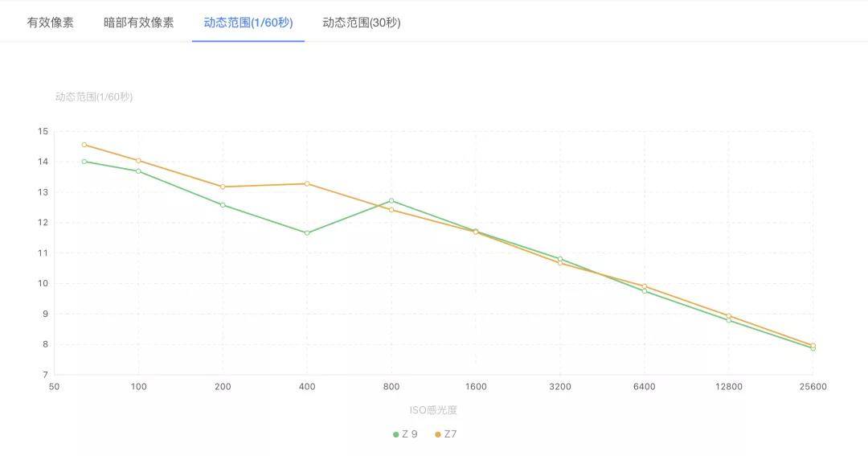Switch to the 有效像素 tab
The image size is (868, 456).
(51, 23)
